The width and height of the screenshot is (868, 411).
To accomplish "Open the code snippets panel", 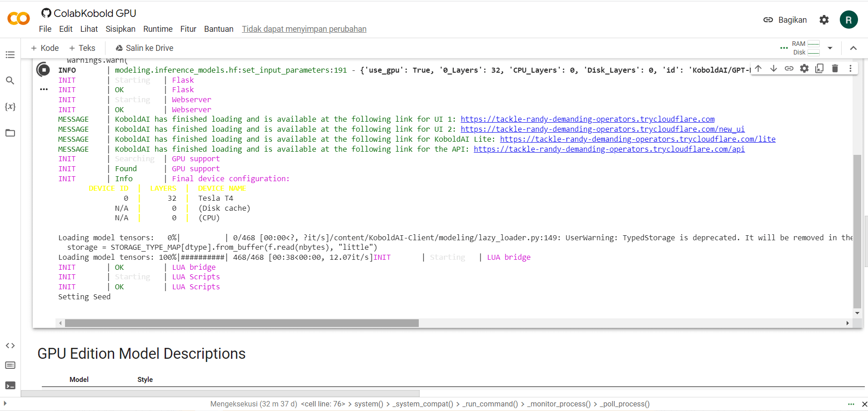I will click(x=10, y=346).
